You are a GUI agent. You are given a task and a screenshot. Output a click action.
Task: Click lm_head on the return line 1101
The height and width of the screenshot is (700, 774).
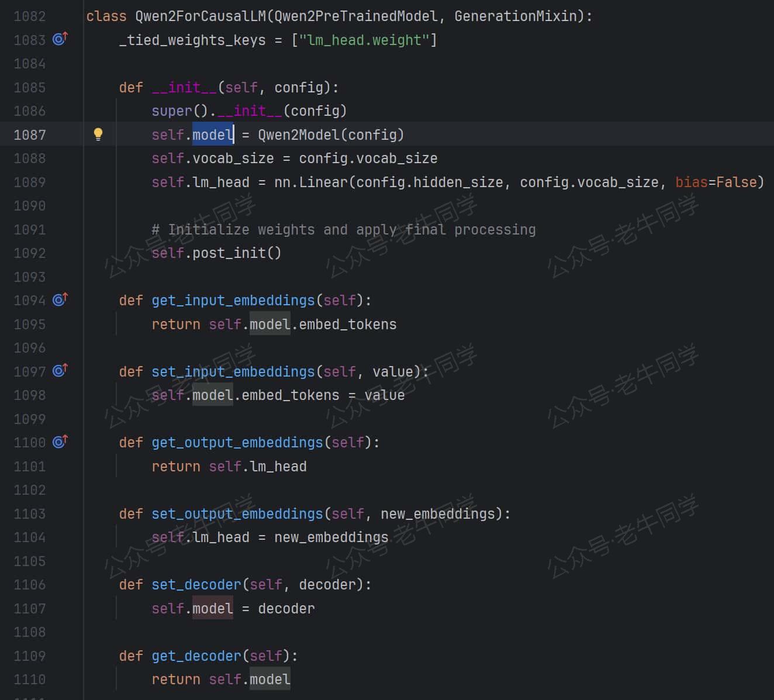(278, 467)
